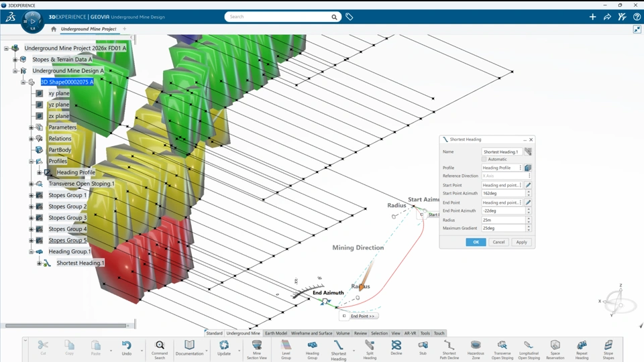Click the 3D compass play button
This screenshot has width=644, height=362.
(x=32, y=21)
